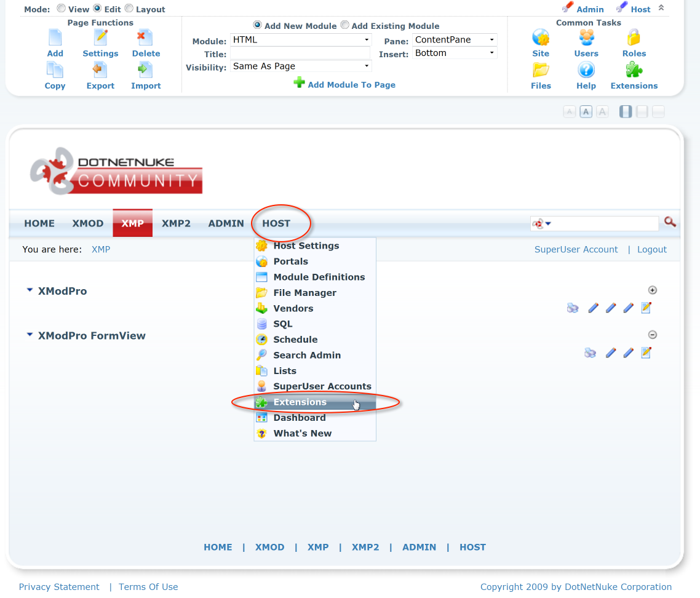The width and height of the screenshot is (700, 598).
Task: Choose Schedule from the Host menu
Action: click(315, 340)
